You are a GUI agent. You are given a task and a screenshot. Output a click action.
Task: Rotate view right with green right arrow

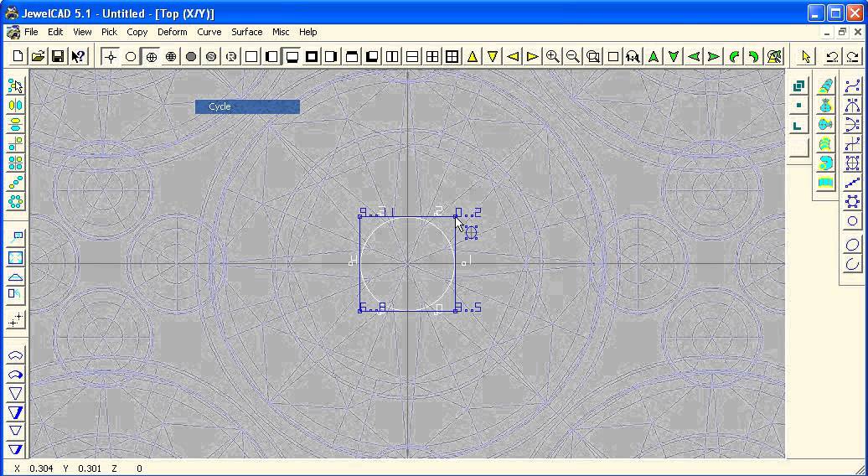coord(714,56)
